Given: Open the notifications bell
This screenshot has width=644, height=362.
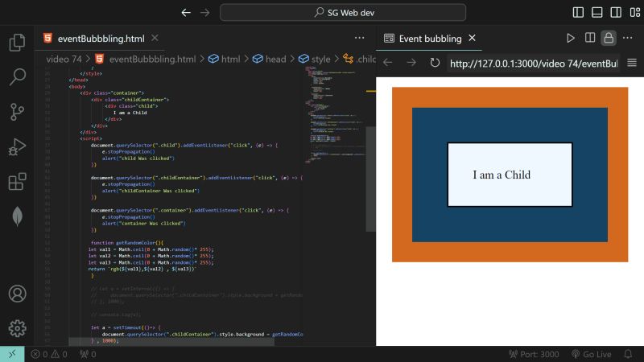Looking at the screenshot, I should point(628,354).
